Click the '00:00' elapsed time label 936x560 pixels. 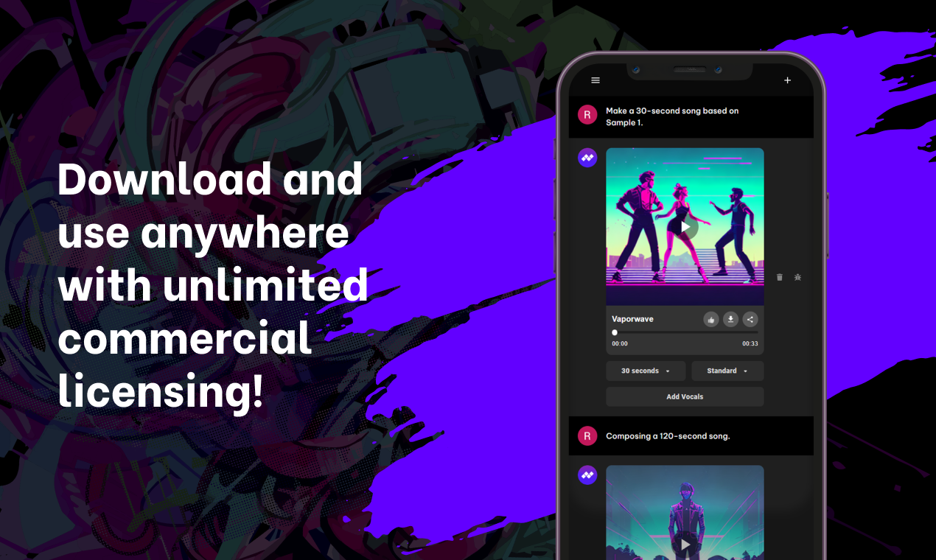pyautogui.click(x=620, y=344)
